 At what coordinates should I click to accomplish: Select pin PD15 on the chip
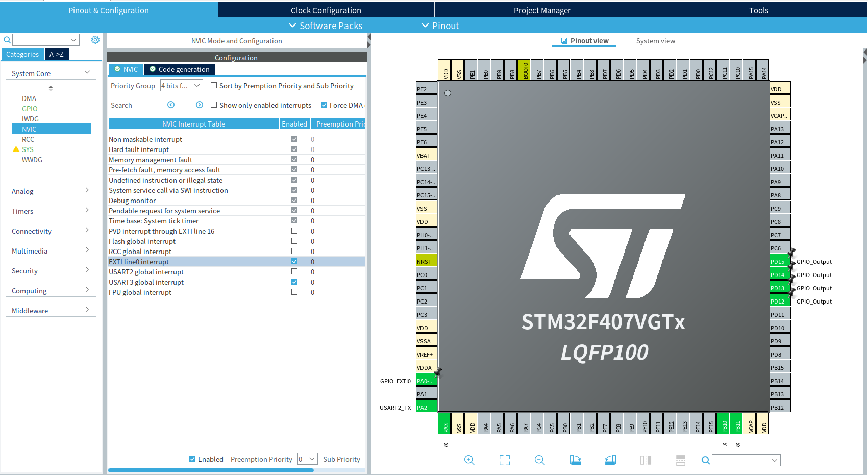tap(780, 261)
